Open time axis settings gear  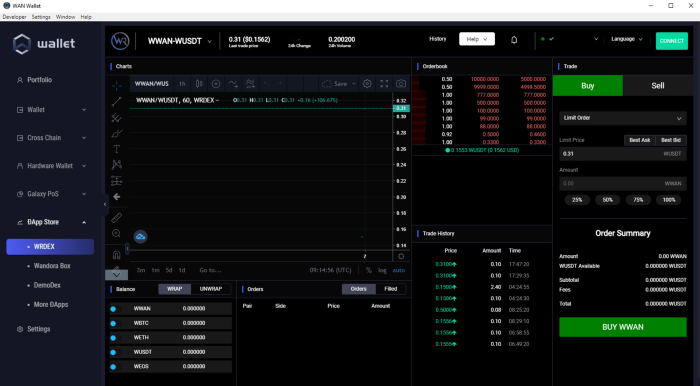pyautogui.click(x=401, y=256)
